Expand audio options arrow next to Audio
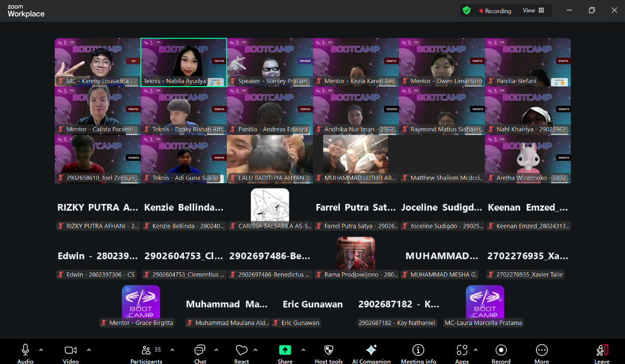The height and width of the screenshot is (364, 625). click(x=41, y=350)
